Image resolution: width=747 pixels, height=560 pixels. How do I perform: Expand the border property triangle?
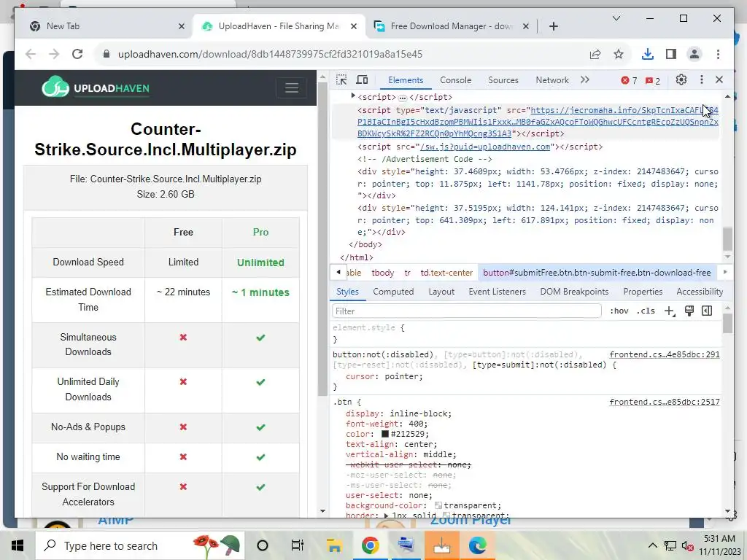[387, 516]
